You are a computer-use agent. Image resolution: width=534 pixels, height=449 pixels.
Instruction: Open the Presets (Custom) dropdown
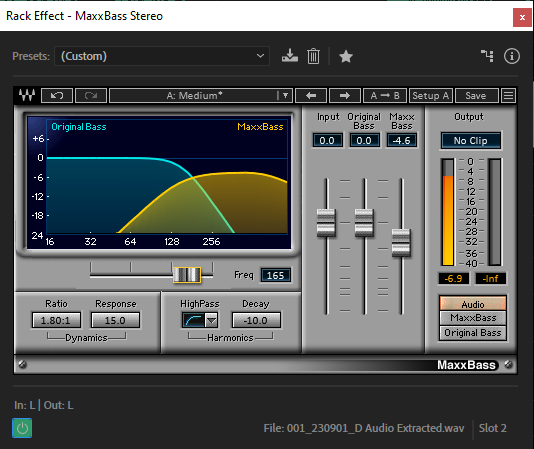(x=162, y=56)
